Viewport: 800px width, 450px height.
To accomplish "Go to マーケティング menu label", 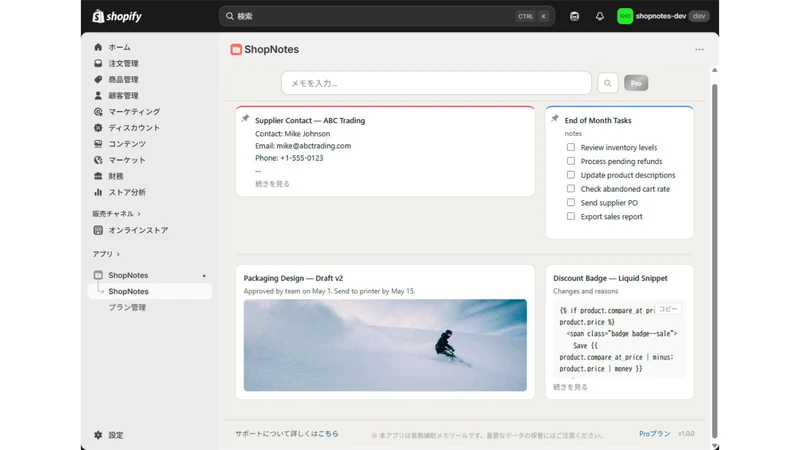I will click(x=134, y=111).
